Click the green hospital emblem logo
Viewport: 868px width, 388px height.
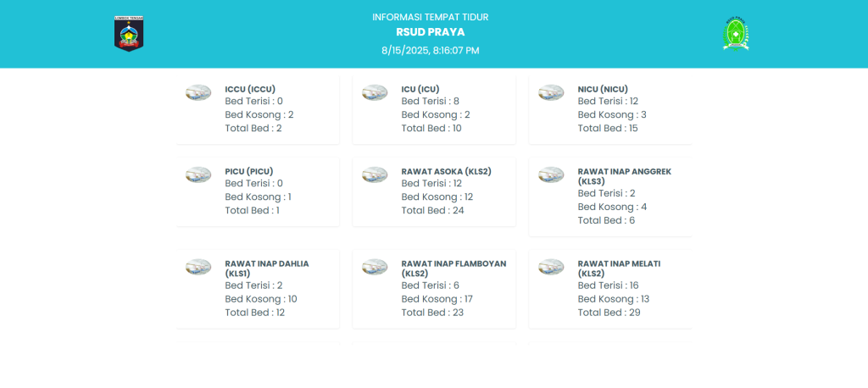tap(736, 34)
